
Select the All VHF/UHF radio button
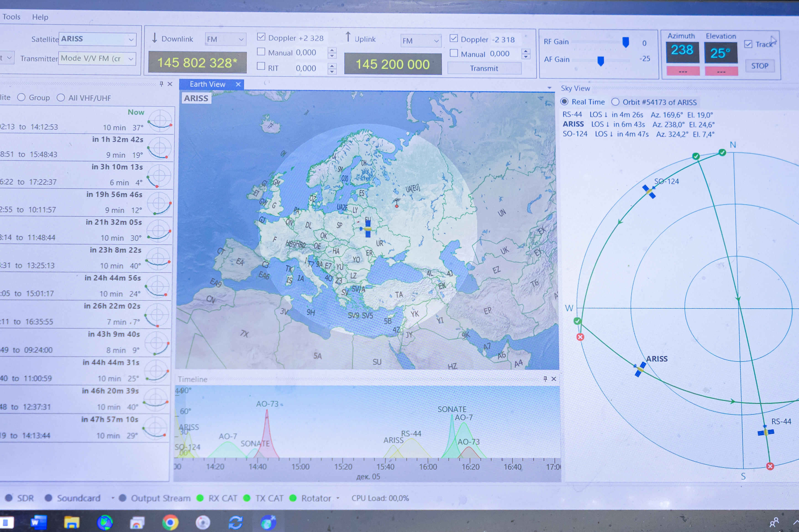point(61,98)
